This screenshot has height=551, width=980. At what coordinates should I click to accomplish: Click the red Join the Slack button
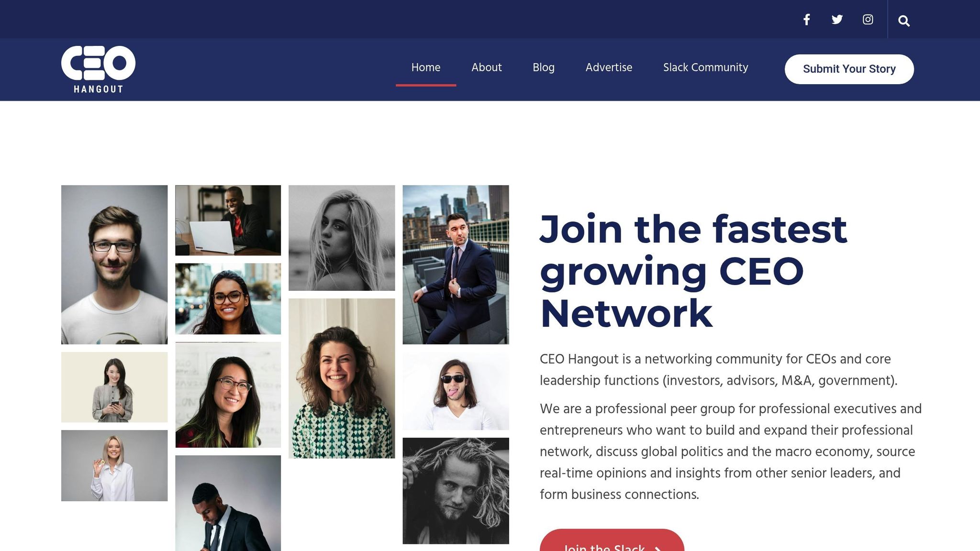[x=612, y=543]
